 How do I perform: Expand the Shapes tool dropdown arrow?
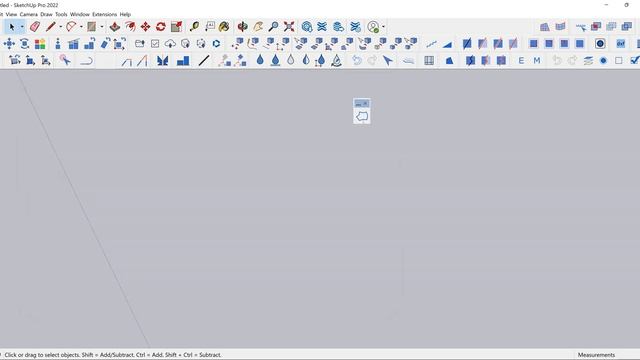coord(102,27)
